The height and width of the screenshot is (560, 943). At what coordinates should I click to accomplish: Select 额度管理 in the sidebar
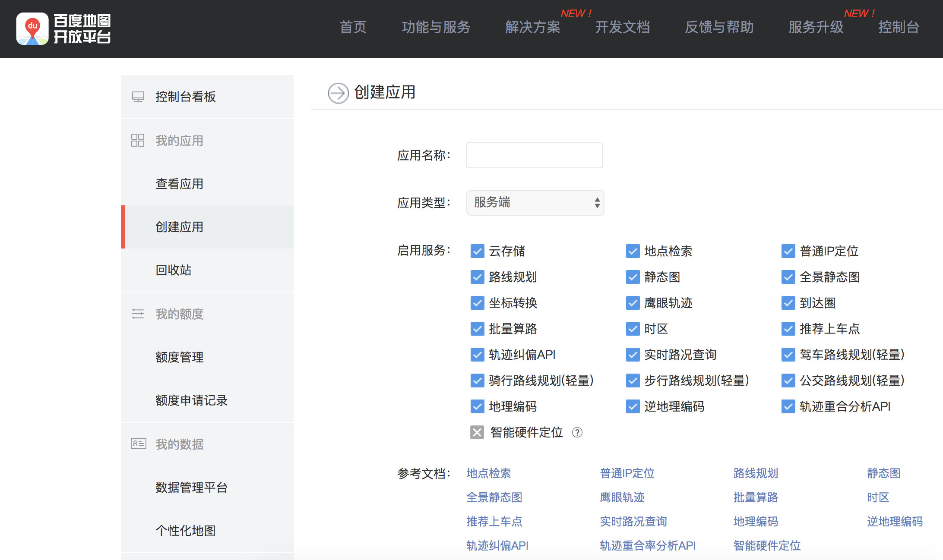tap(207, 357)
